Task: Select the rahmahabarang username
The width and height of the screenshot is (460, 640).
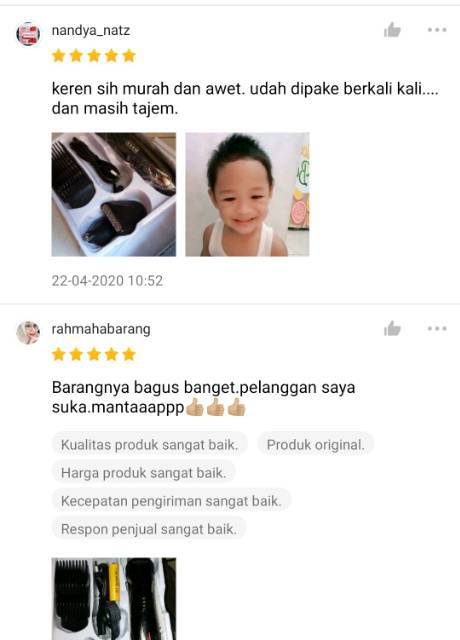Action: (101, 329)
